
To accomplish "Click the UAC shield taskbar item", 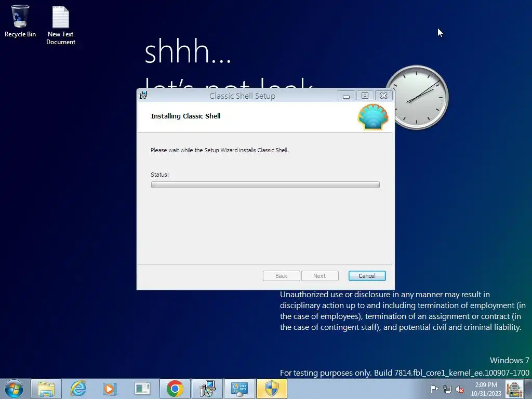I will coord(271,389).
